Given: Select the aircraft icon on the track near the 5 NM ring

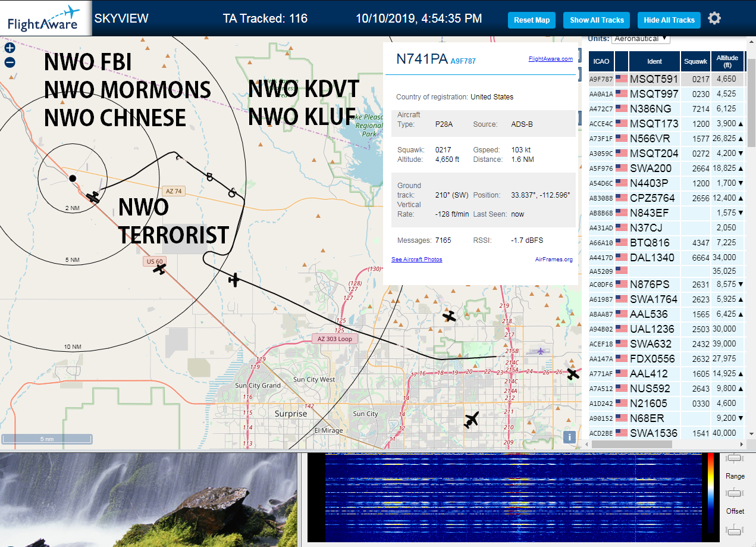Looking at the screenshot, I should click(235, 279).
